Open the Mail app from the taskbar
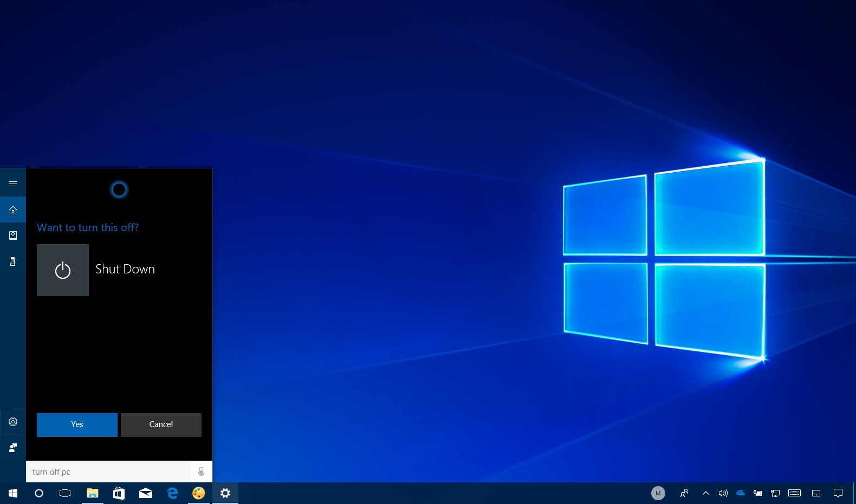The image size is (856, 504). (x=146, y=493)
